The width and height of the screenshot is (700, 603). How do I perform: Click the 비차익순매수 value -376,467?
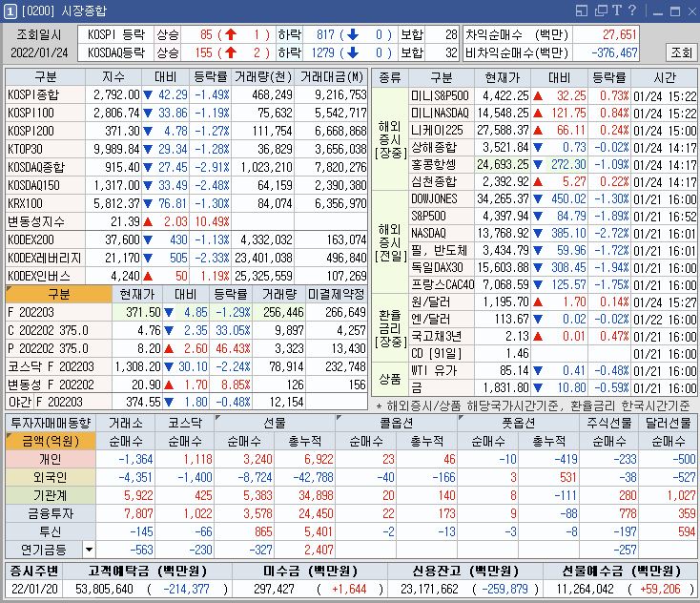tap(607, 52)
